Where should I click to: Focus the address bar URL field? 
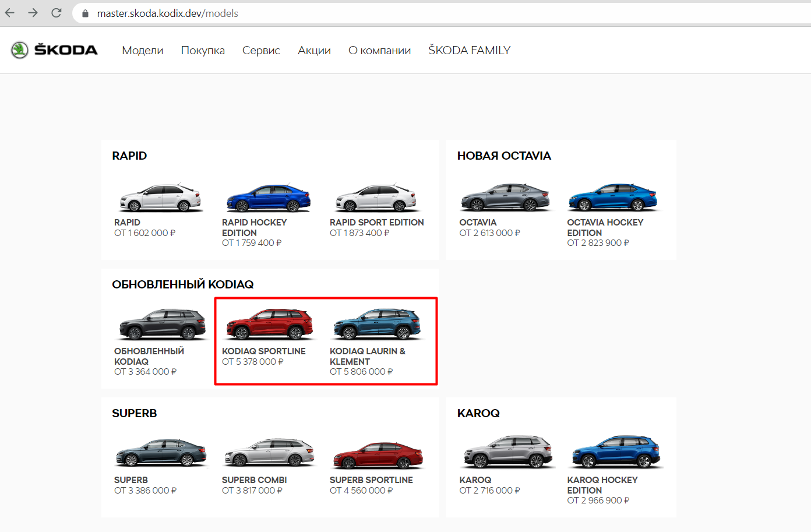(x=443, y=13)
